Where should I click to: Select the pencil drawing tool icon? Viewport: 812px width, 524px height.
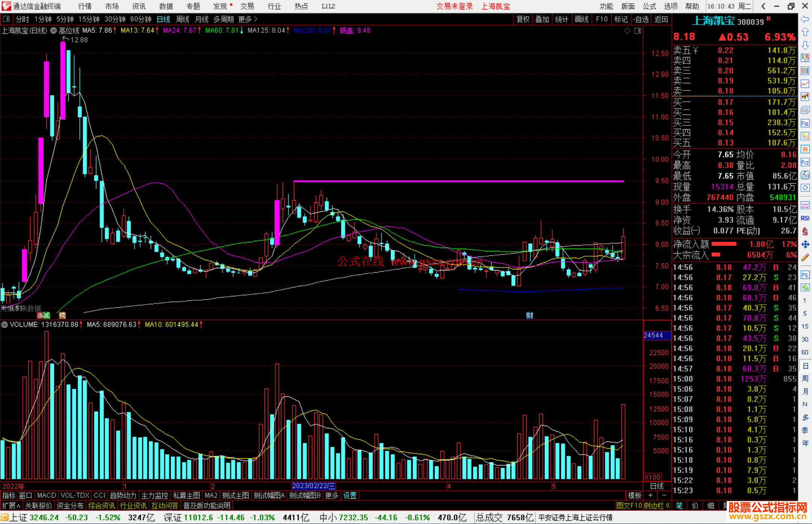click(805, 258)
